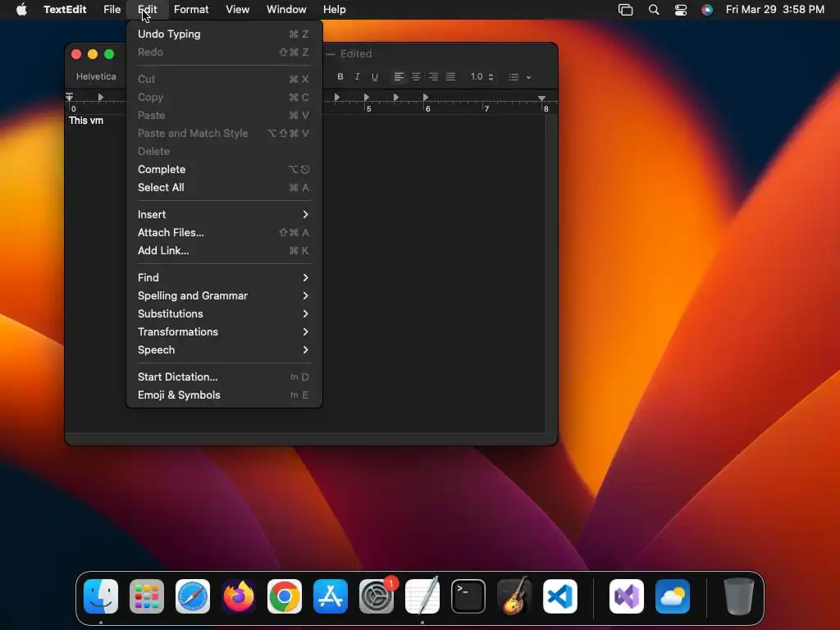Screen dimensions: 840x630
Task: Choose Select All in Edit menu
Action: tap(224, 188)
